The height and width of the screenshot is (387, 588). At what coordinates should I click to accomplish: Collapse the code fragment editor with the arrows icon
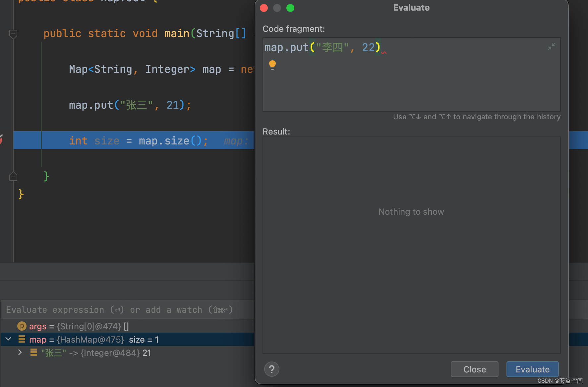pyautogui.click(x=552, y=46)
